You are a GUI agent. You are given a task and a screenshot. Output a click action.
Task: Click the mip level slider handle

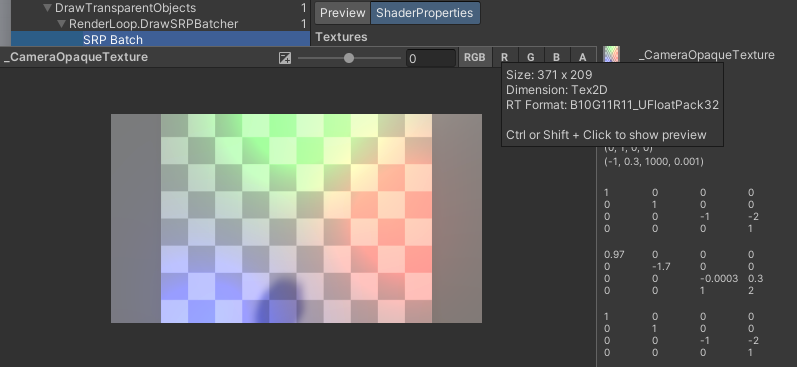click(349, 58)
